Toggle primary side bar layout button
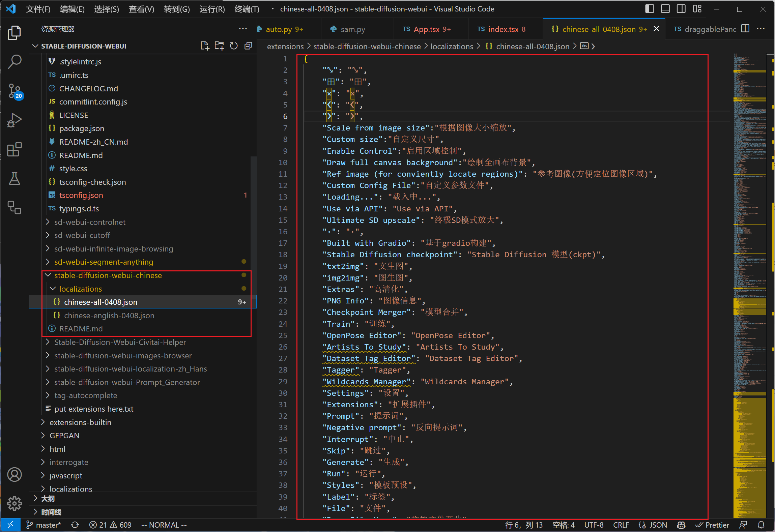 click(649, 9)
